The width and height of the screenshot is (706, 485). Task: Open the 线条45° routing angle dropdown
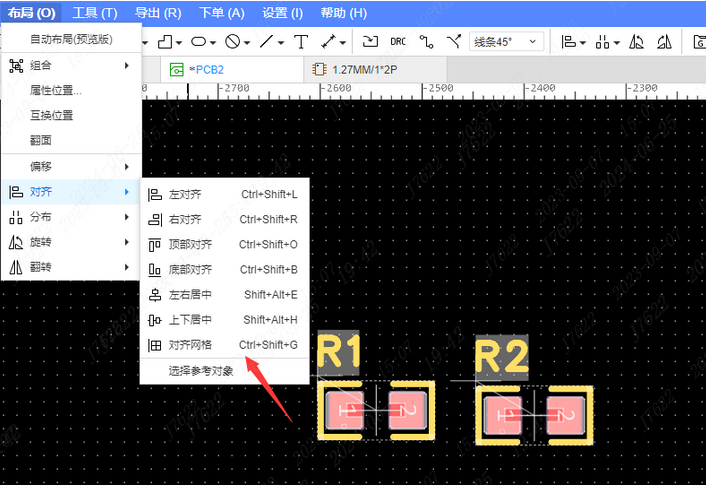(x=507, y=42)
